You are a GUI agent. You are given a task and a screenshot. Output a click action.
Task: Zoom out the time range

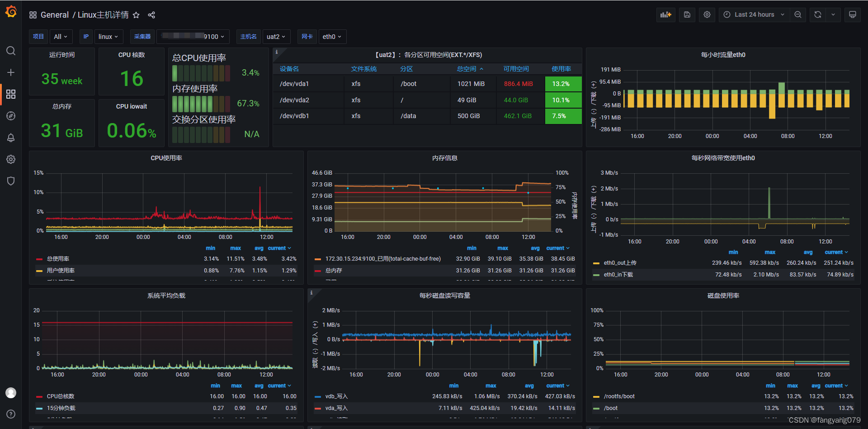[798, 14]
